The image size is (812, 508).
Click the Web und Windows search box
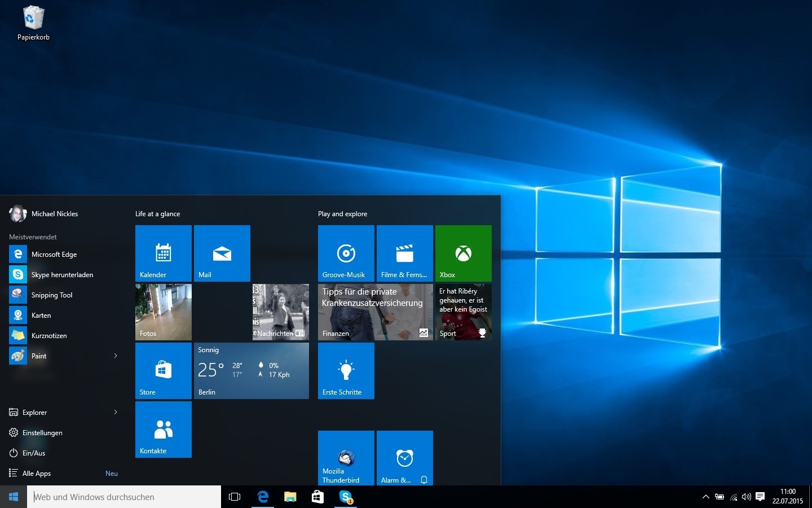pyautogui.click(x=124, y=497)
